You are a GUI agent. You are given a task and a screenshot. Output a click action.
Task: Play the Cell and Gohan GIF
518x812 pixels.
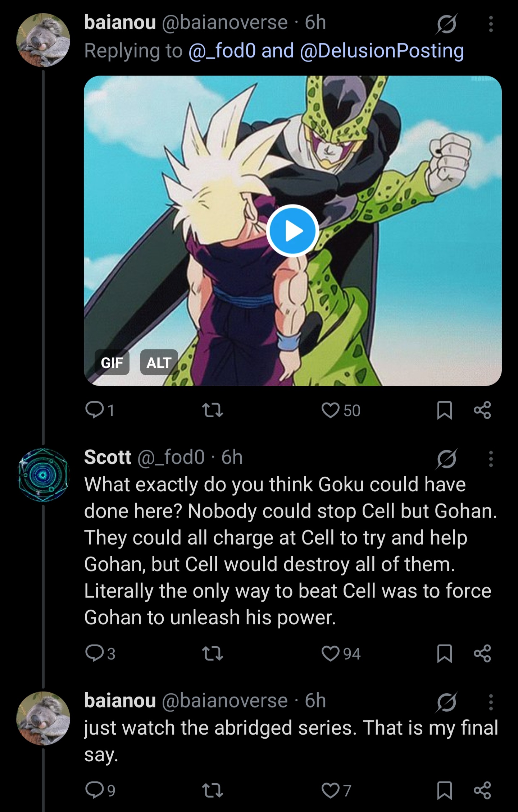293,230
